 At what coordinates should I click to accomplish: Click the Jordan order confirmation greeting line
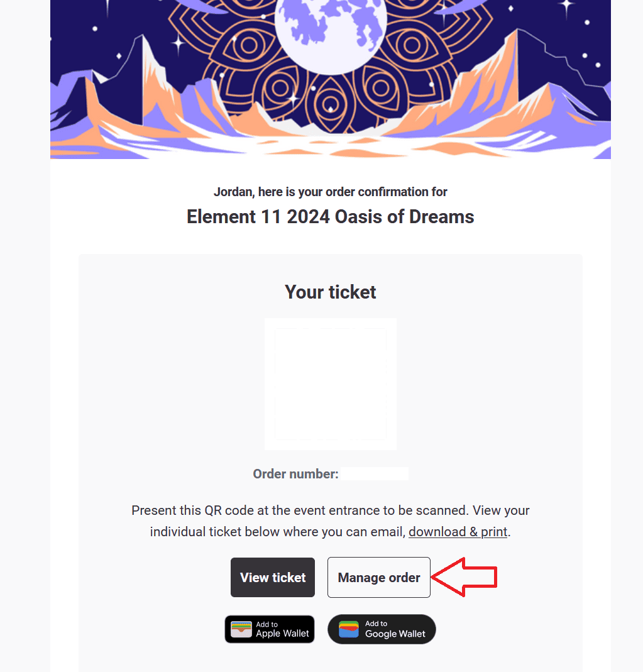click(x=331, y=192)
